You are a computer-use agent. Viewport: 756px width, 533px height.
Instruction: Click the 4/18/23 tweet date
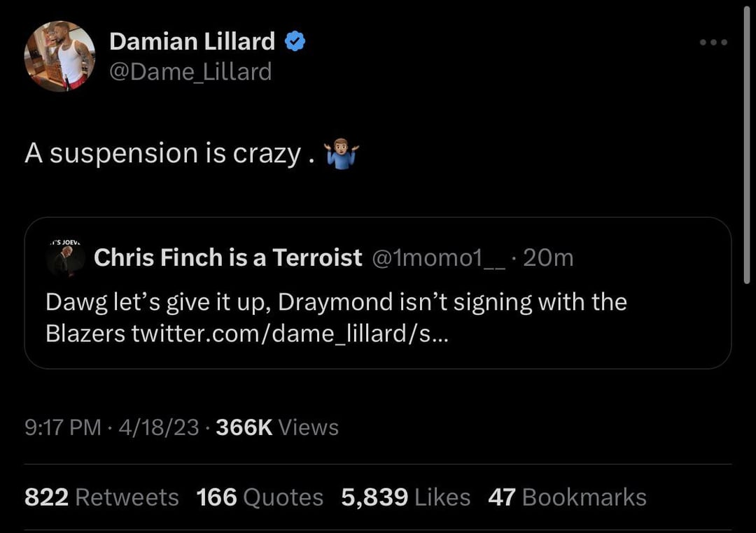click(x=159, y=427)
